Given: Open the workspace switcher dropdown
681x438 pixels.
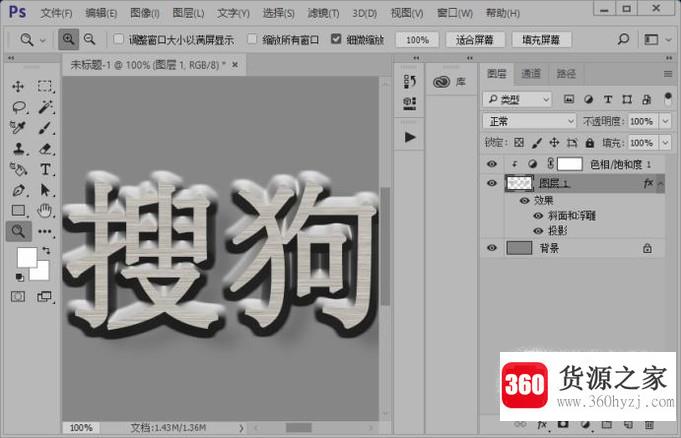Looking at the screenshot, I should point(657,40).
